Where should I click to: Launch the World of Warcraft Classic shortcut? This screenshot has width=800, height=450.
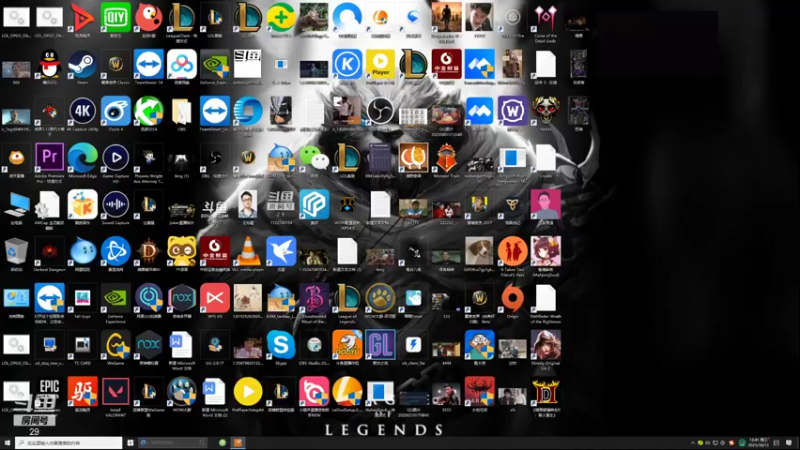(x=115, y=64)
